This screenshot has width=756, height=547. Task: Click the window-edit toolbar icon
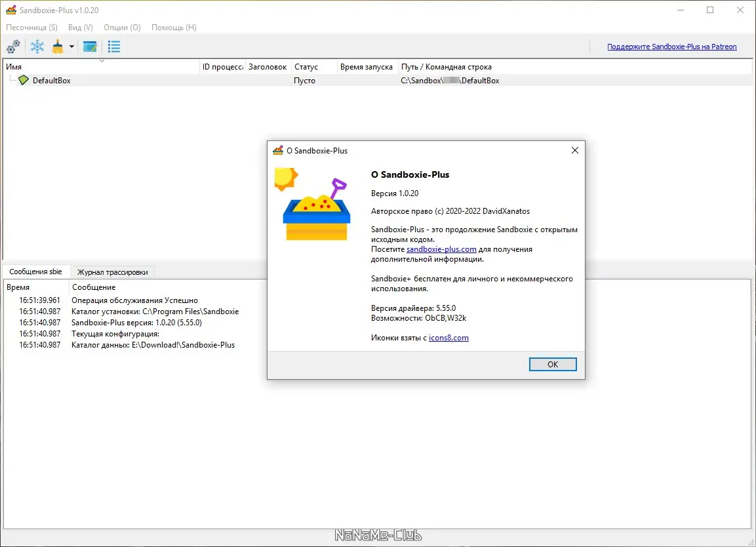pos(90,47)
